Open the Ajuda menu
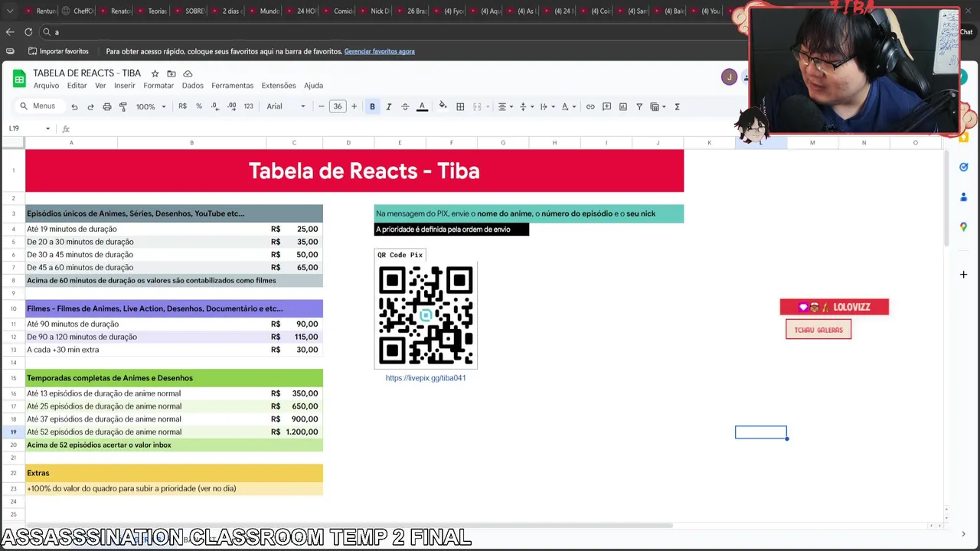 pos(313,86)
